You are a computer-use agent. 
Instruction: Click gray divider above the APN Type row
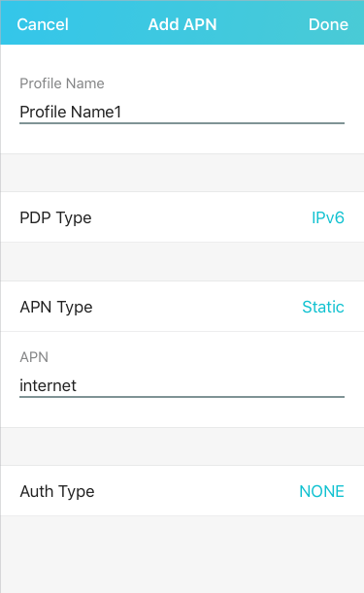click(x=182, y=262)
